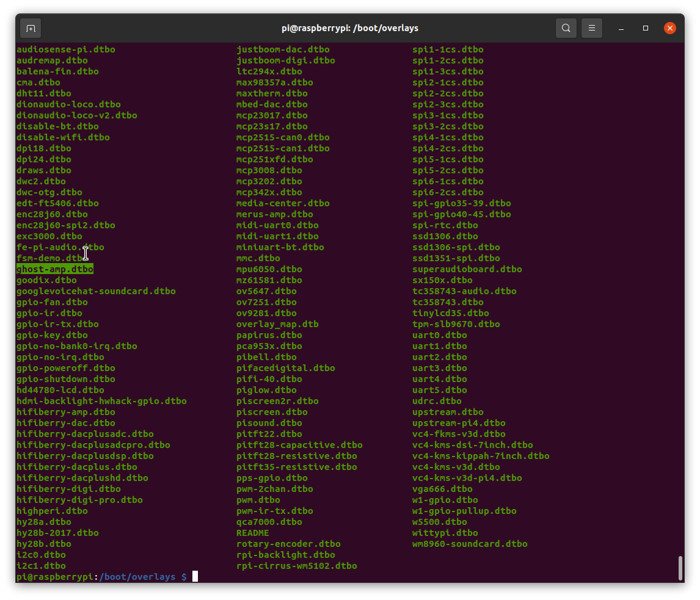This screenshot has height=600, width=700.
Task: Click the spi-rtc.dtbo file name
Action: click(445, 225)
